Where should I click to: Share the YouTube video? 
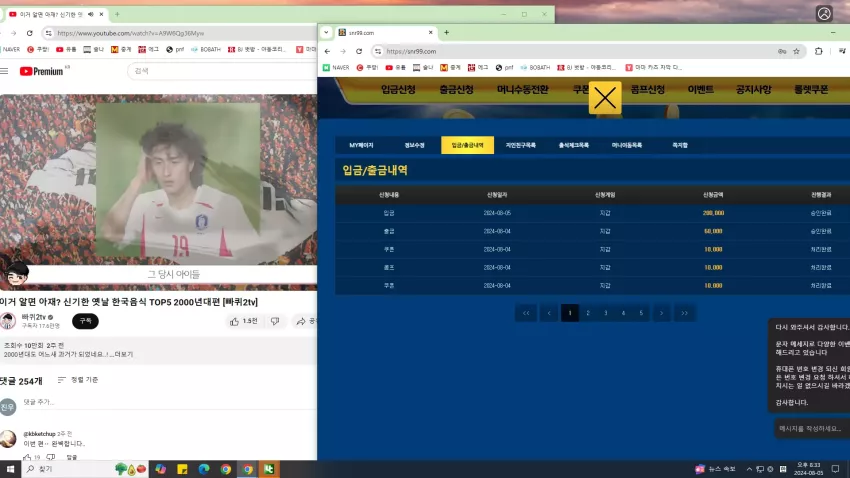coord(306,321)
